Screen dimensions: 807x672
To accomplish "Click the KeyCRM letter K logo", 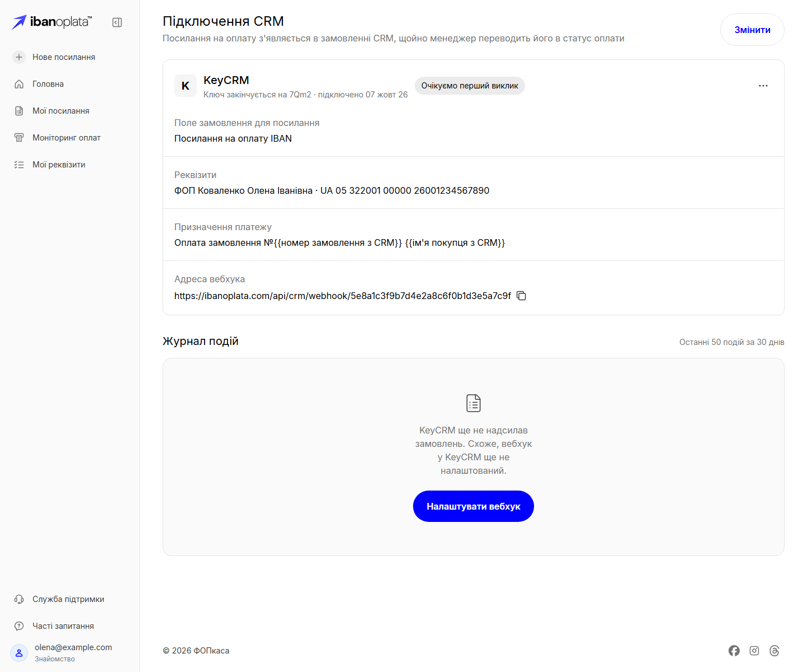I will point(185,86).
